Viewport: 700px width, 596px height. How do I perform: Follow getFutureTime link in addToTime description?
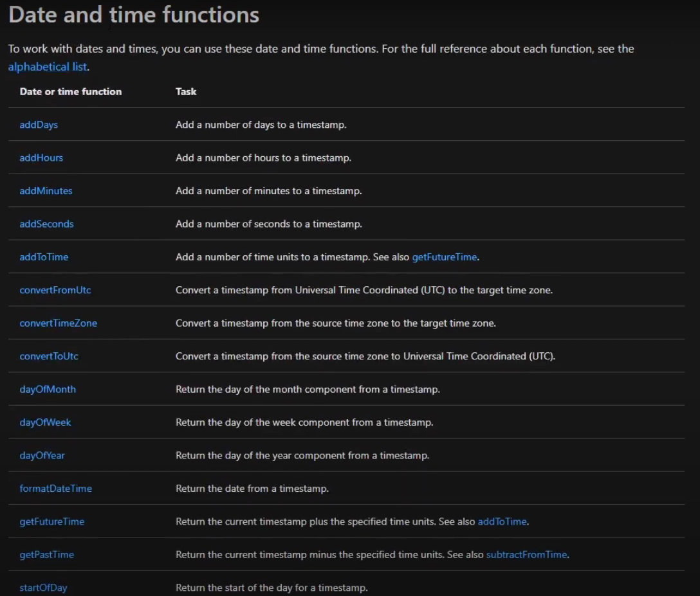tap(444, 257)
